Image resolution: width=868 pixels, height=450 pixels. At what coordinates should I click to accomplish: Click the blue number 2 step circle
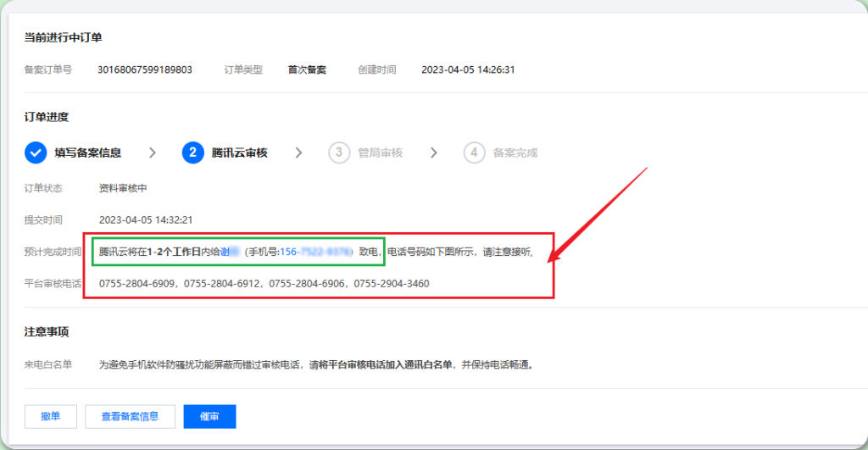(x=192, y=153)
